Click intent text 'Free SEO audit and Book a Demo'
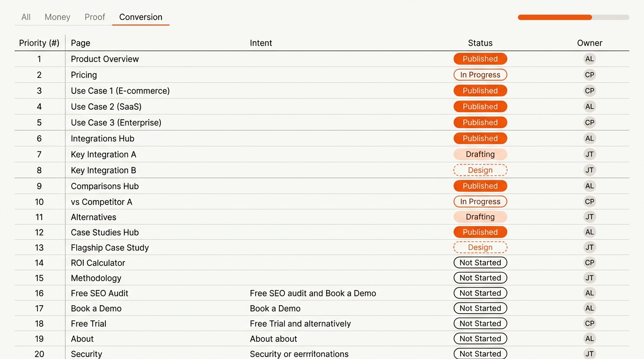Image resolution: width=644 pixels, height=359 pixels. click(313, 293)
